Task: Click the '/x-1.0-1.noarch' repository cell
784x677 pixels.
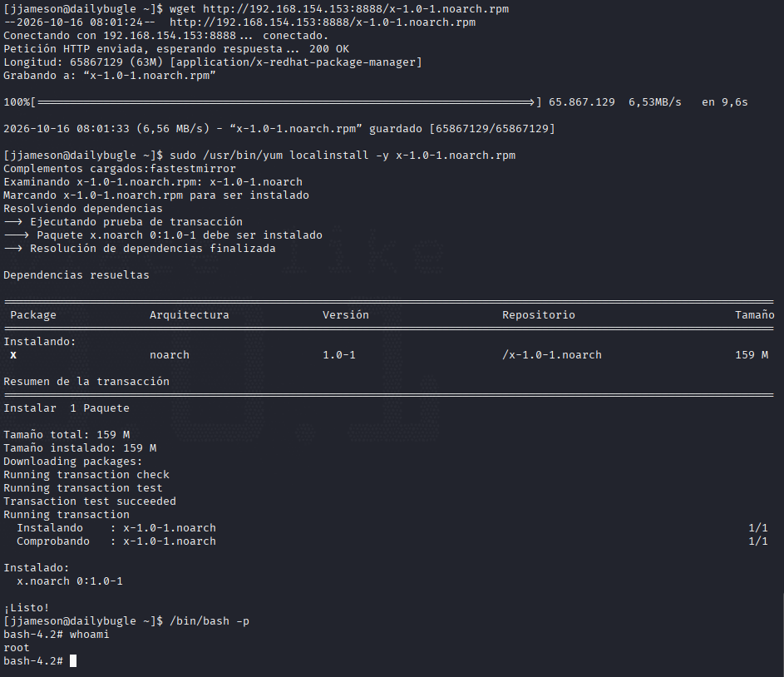Action: pos(552,355)
